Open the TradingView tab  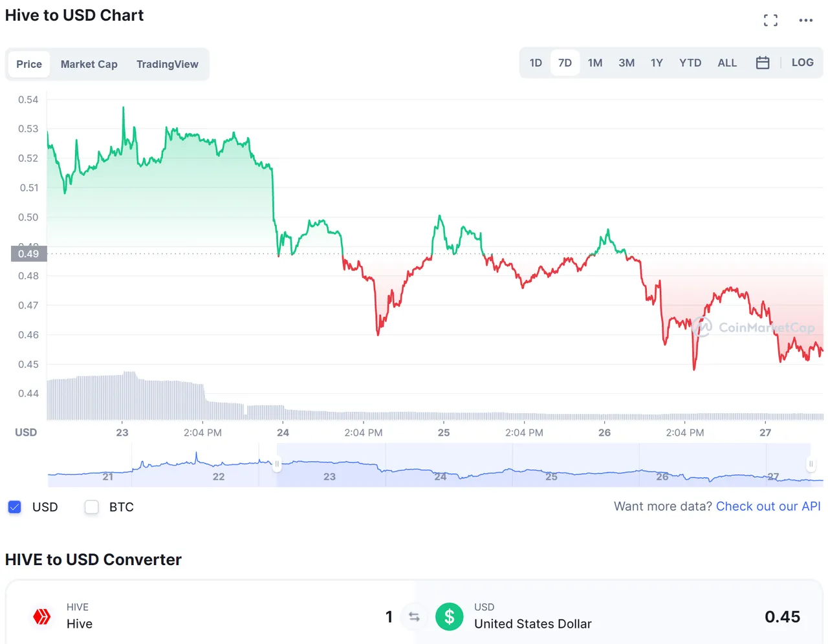168,64
